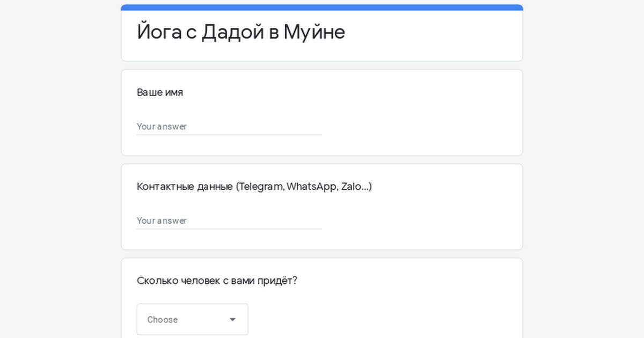Click empty space right of the name input
Screen dimensions: 644x338
pyautogui.click(x=419, y=127)
